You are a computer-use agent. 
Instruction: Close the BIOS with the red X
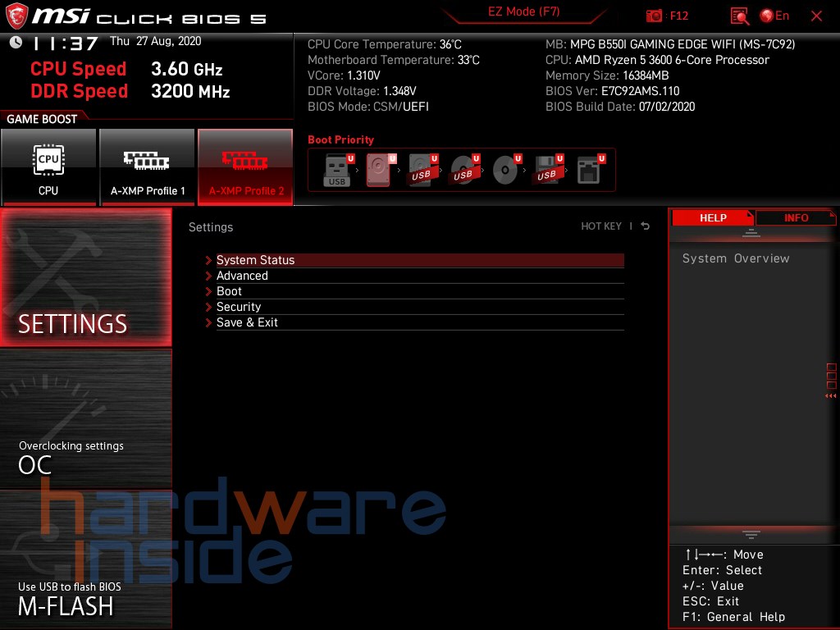click(x=816, y=16)
